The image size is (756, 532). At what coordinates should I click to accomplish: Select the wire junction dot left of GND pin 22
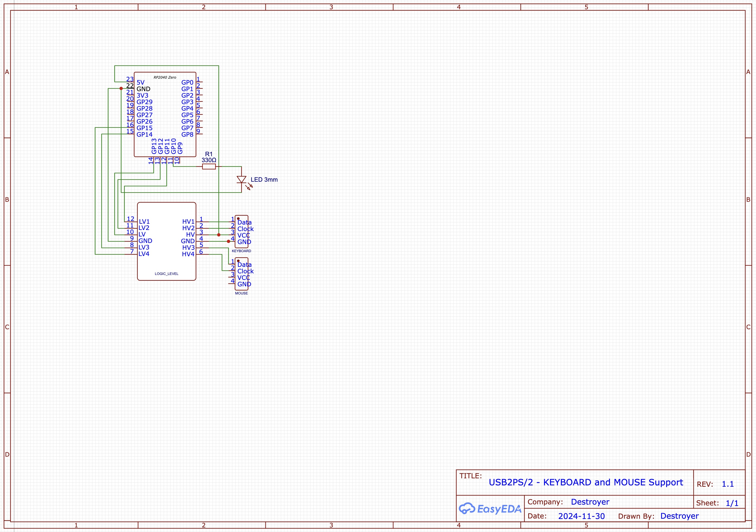121,89
